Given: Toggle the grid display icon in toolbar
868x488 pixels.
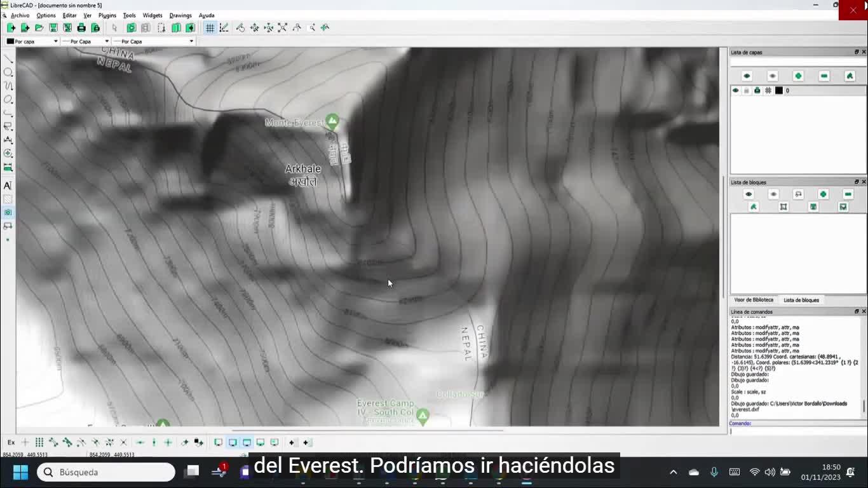Looking at the screenshot, I should point(210,28).
